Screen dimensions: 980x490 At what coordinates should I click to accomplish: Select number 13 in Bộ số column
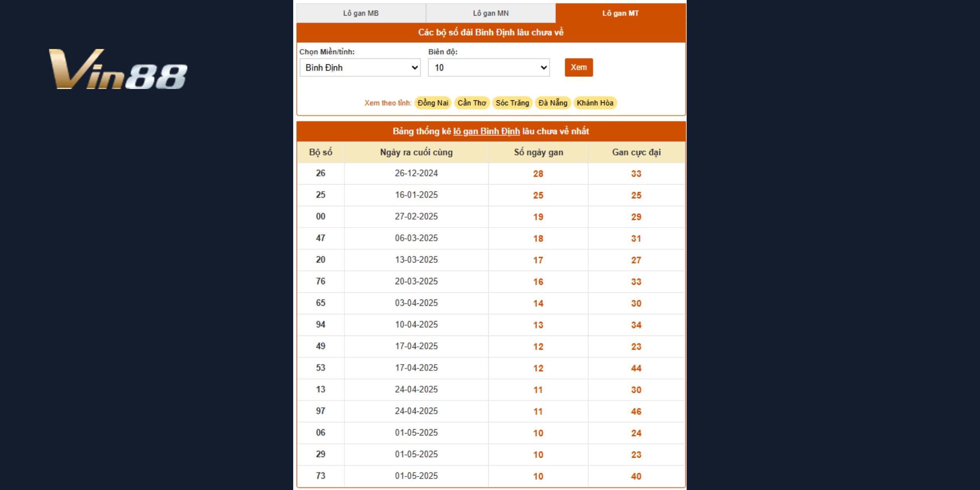point(321,389)
